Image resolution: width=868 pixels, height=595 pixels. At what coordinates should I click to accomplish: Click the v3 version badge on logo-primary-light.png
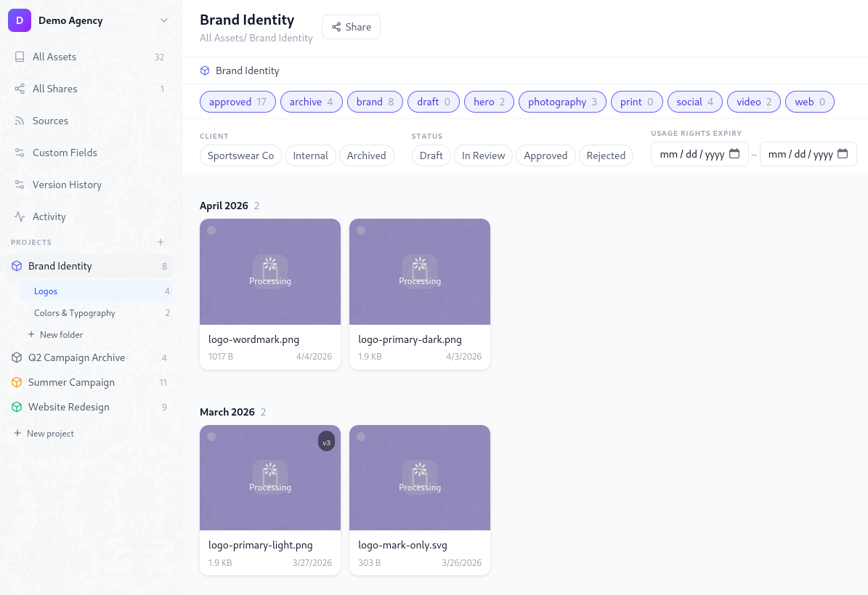pos(327,442)
